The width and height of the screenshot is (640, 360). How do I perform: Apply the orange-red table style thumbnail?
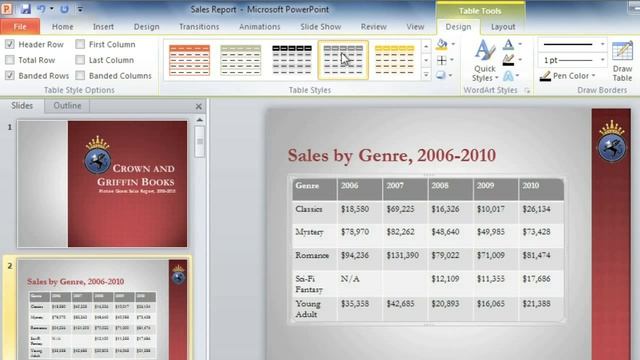tap(189, 60)
